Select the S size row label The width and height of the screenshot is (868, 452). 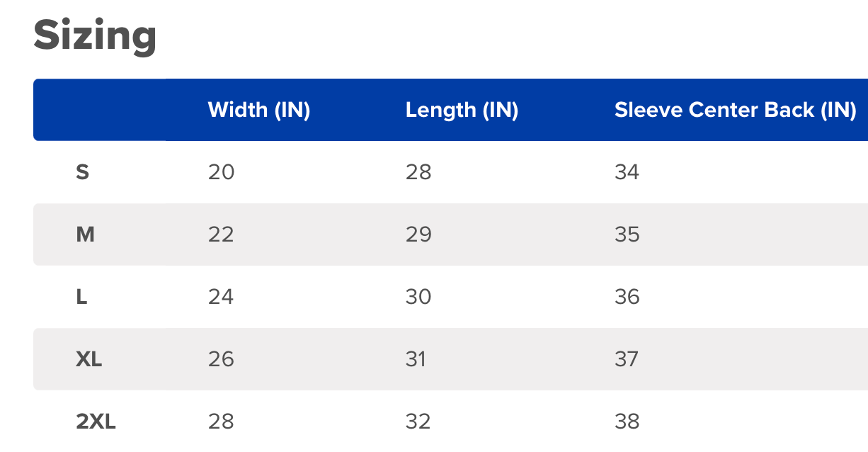82,172
